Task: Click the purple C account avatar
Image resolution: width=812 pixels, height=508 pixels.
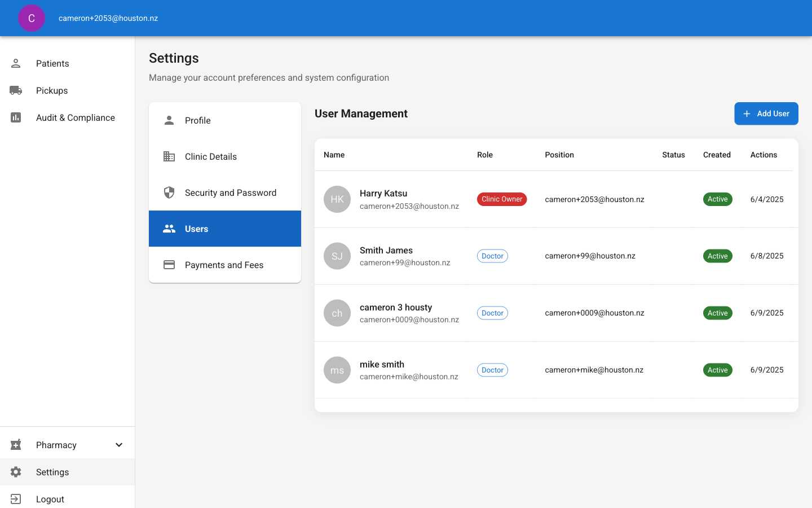Action: 32,18
